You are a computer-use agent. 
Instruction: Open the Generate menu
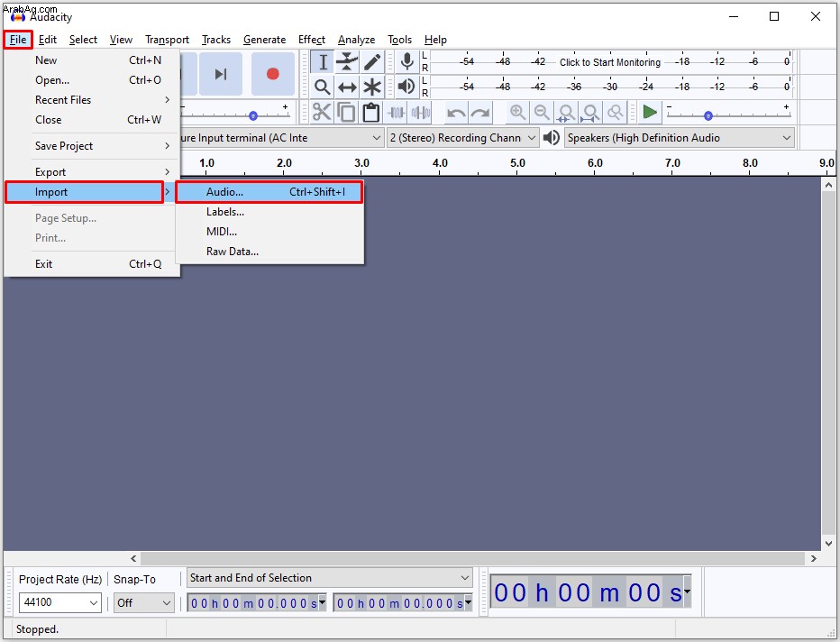click(x=264, y=40)
